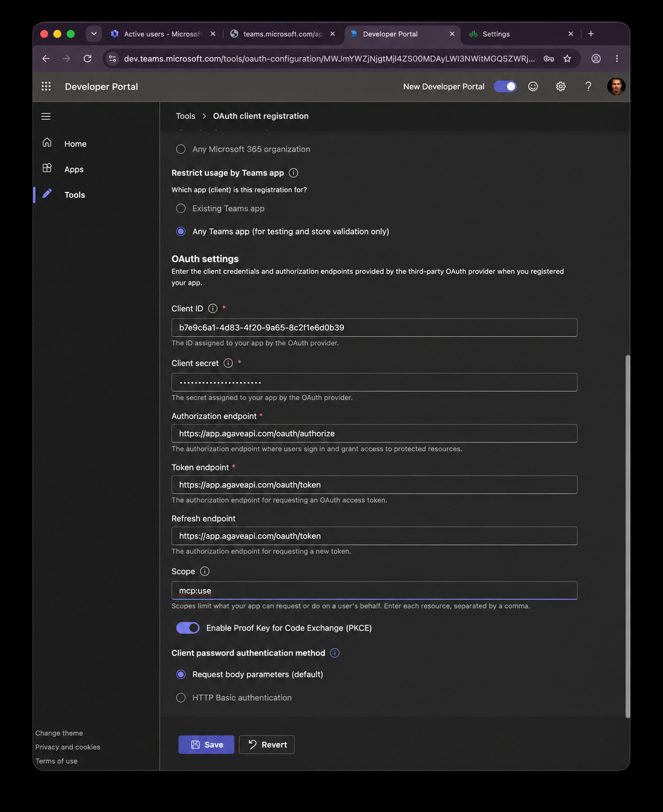Open Terms of use link
This screenshot has width=663, height=812.
tap(56, 761)
